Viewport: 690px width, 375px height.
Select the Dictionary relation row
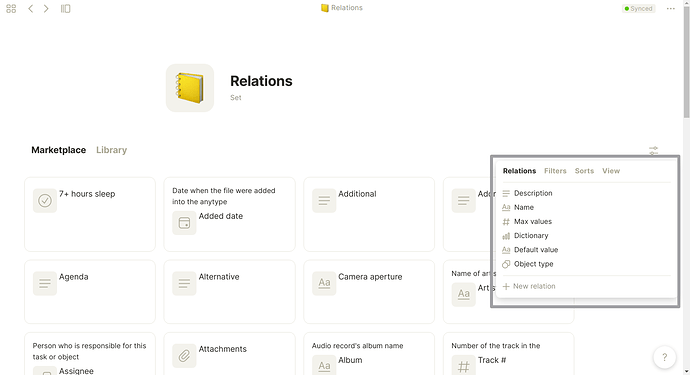(x=586, y=235)
